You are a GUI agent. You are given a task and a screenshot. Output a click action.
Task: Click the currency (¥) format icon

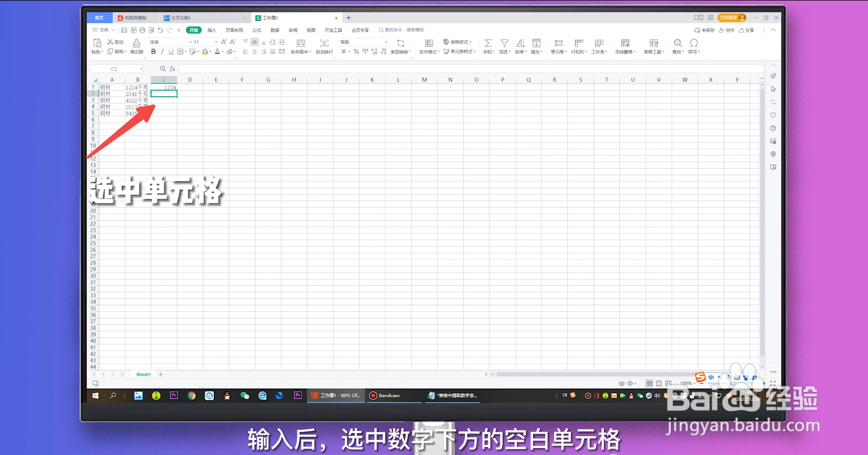point(343,52)
